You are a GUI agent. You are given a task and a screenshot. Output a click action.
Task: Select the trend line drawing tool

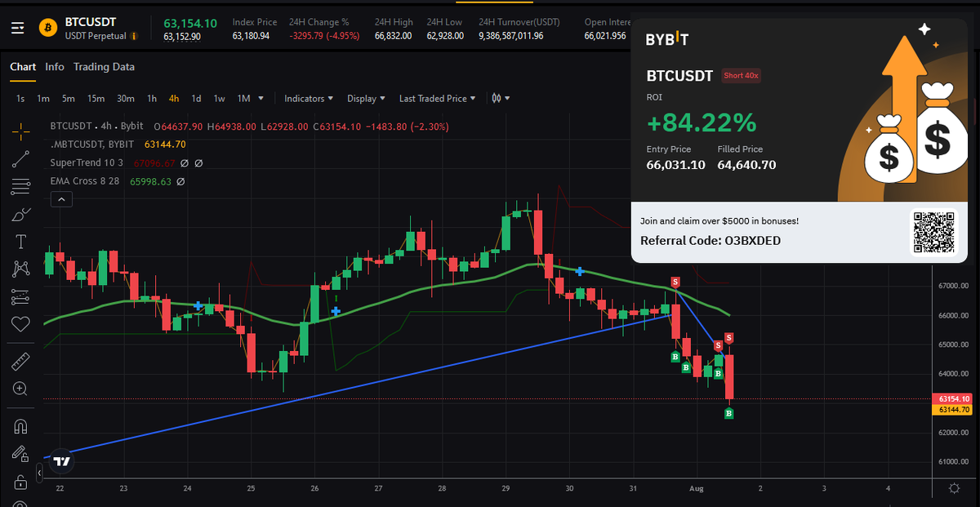coord(20,160)
